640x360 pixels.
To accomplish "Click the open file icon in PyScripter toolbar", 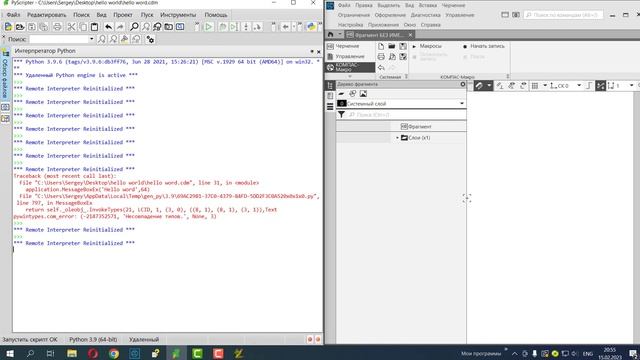I will coord(20,27).
